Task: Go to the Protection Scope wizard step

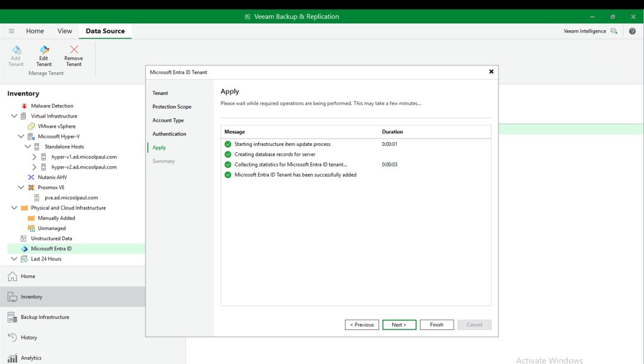Action: [x=172, y=107]
